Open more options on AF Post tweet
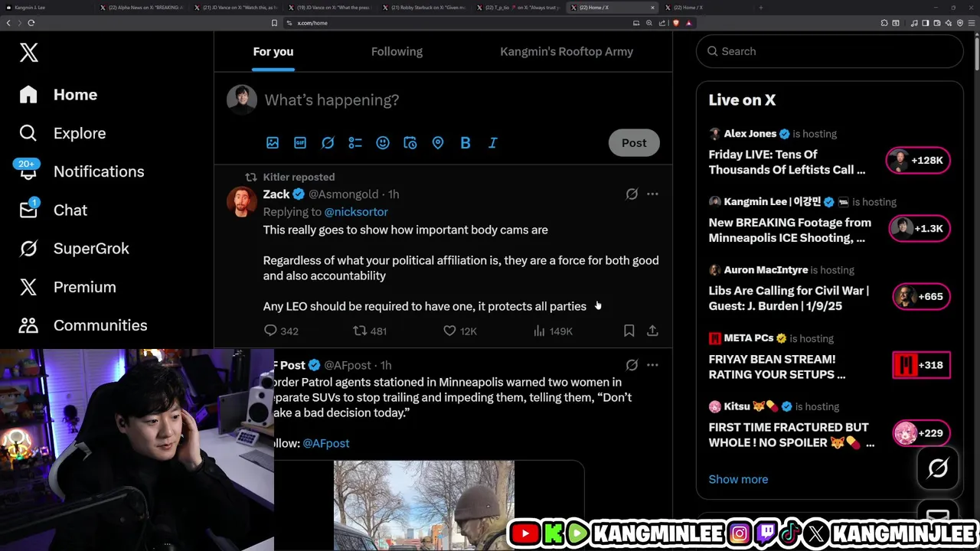The width and height of the screenshot is (980, 551). [652, 365]
